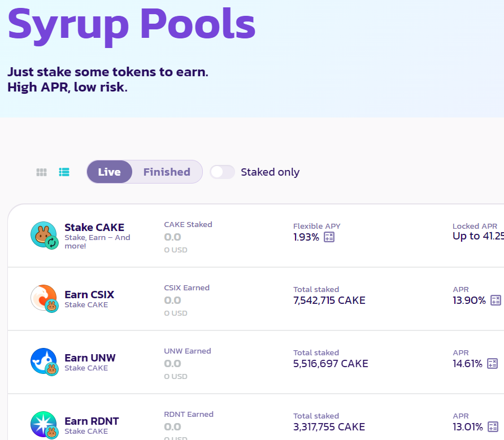This screenshot has width=504, height=440.
Task: Switch to card grid view icon
Action: [x=41, y=172]
